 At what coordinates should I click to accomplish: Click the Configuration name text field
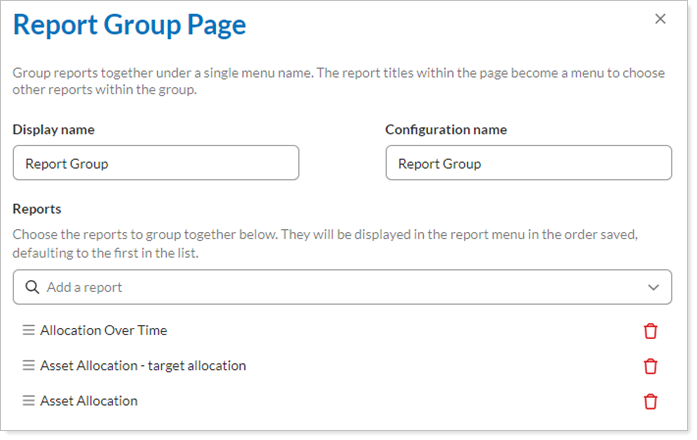pyautogui.click(x=528, y=163)
